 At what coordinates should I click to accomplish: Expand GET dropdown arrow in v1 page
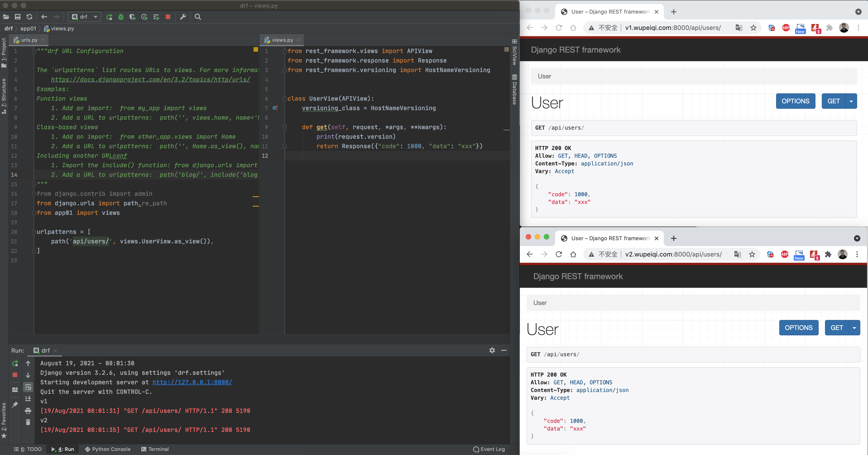(851, 101)
